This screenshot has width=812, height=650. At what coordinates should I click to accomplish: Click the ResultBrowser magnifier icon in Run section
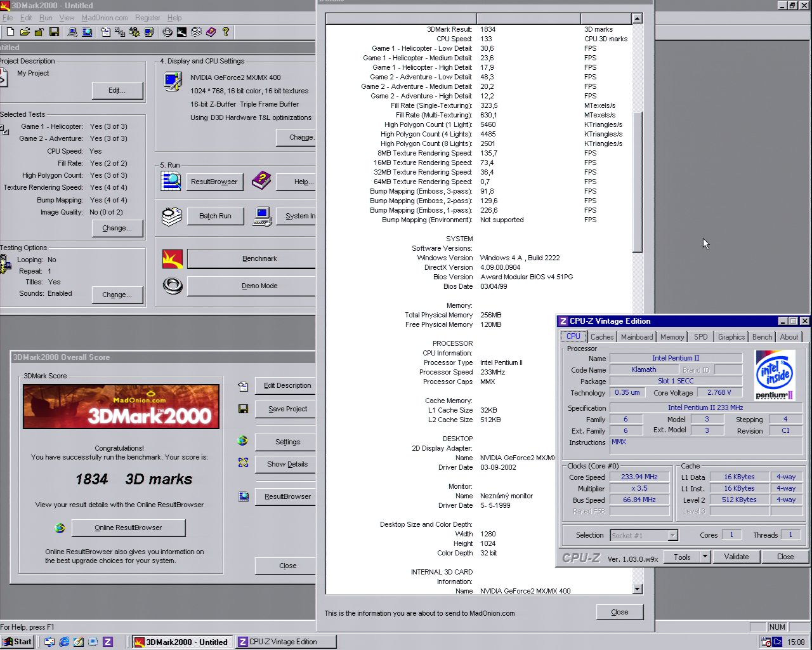(171, 182)
